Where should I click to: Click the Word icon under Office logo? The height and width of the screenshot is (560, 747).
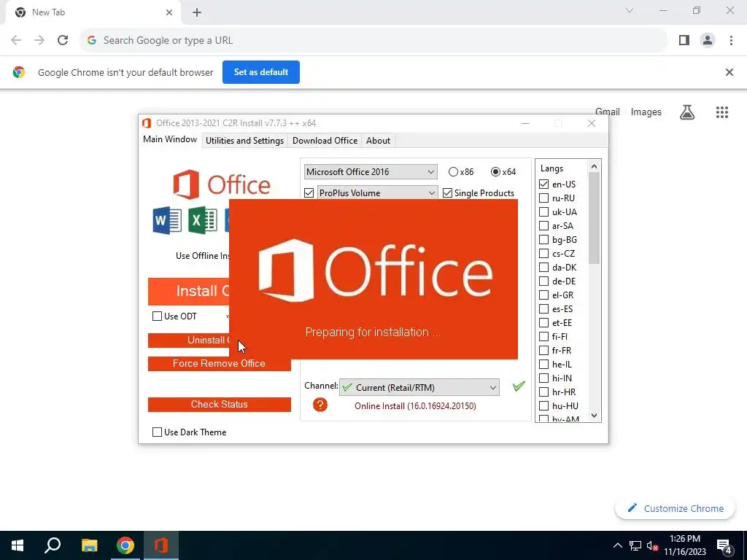[167, 220]
